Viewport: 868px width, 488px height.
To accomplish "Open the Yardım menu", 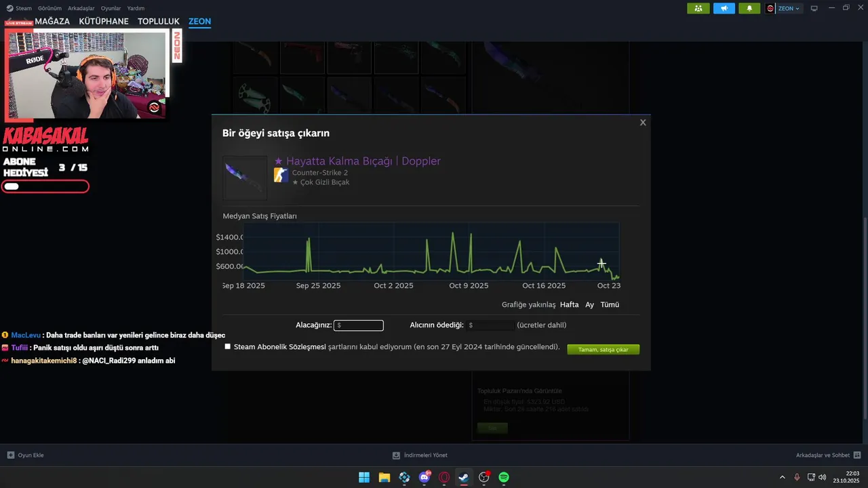I will (x=136, y=8).
